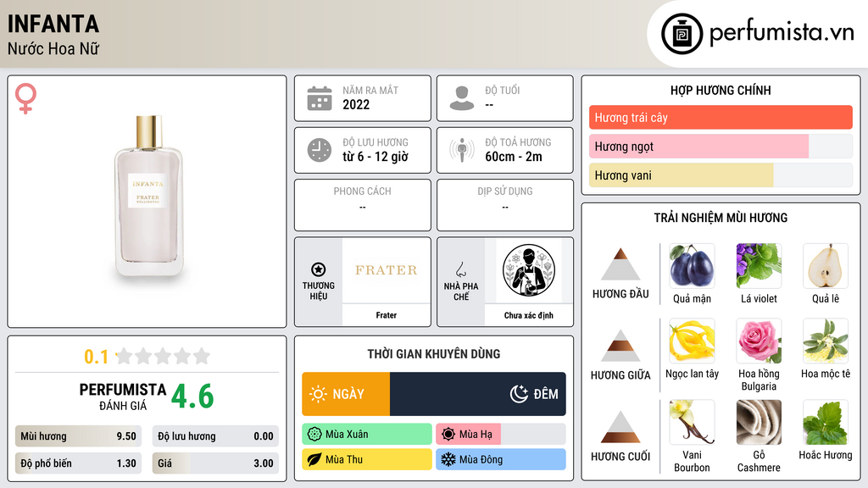Open the Hoắc Hương note image
The width and height of the screenshot is (868, 488).
826,422
